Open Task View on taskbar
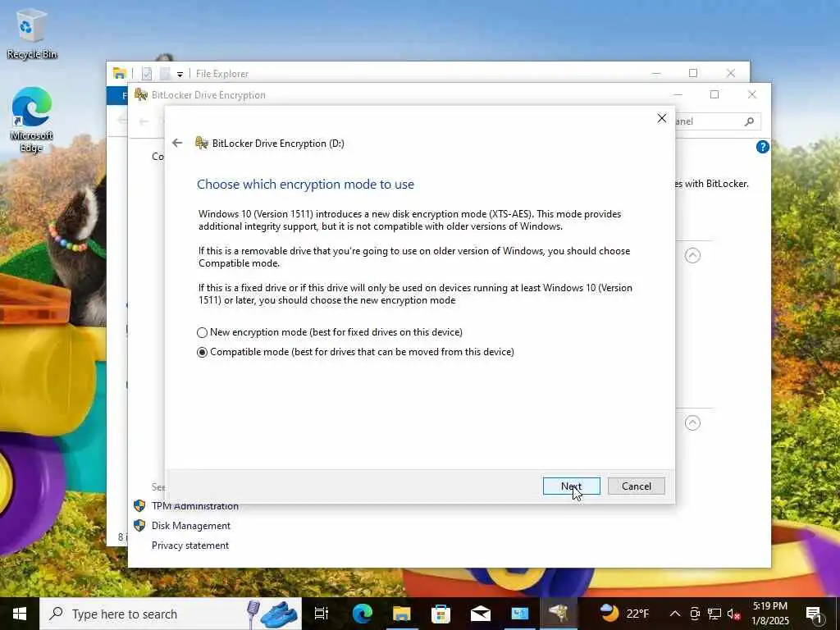840x630 pixels. coord(322,614)
